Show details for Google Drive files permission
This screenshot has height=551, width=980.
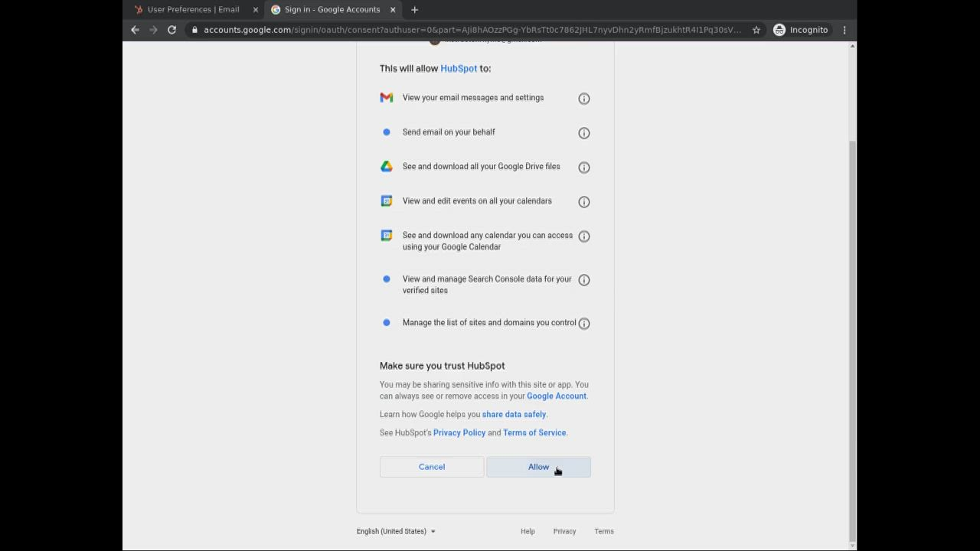point(584,167)
